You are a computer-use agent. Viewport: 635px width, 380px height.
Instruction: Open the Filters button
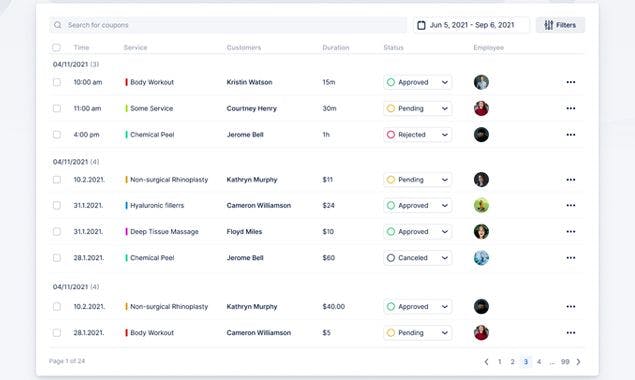coord(560,25)
